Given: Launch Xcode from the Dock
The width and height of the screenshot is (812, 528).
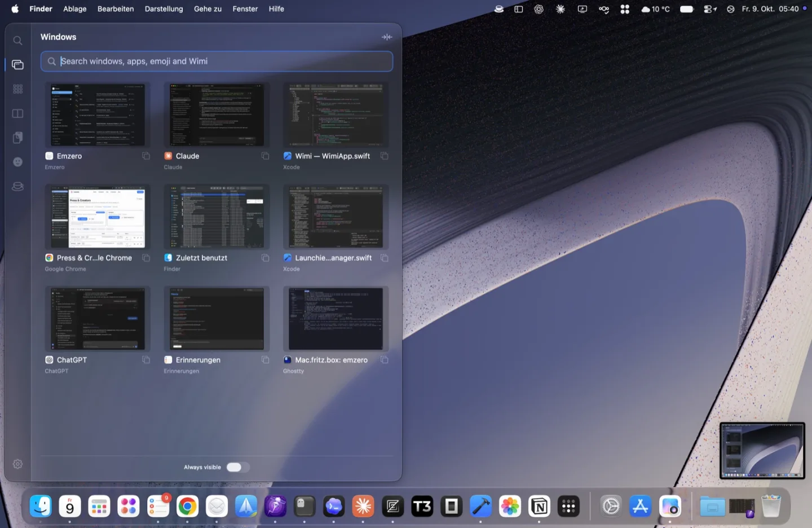Looking at the screenshot, I should tap(480, 507).
